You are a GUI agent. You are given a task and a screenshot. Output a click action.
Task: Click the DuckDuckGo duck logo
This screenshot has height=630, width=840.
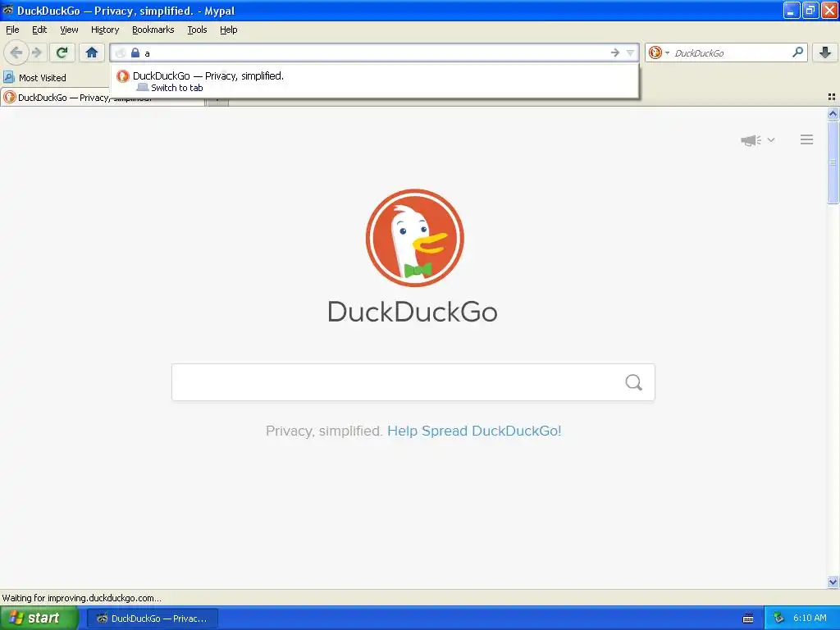414,238
